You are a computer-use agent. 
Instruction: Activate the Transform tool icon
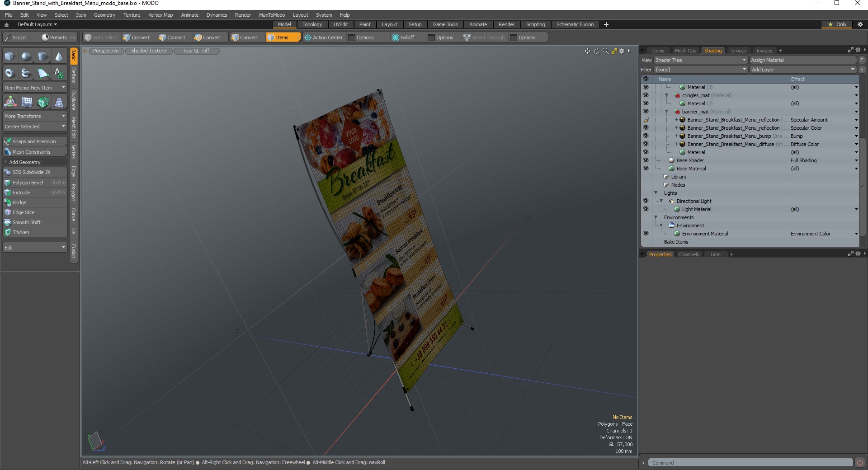tap(10, 102)
